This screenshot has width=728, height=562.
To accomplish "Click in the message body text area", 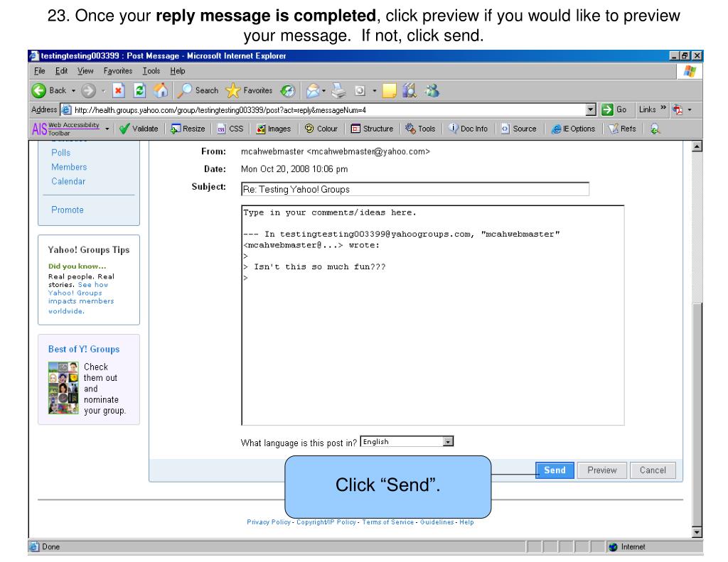I will click(x=433, y=315).
